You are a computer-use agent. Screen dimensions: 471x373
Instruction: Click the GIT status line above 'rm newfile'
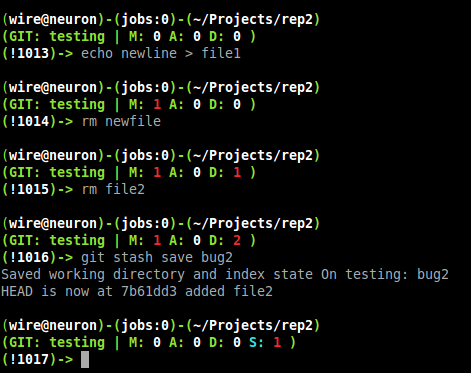[x=129, y=104]
